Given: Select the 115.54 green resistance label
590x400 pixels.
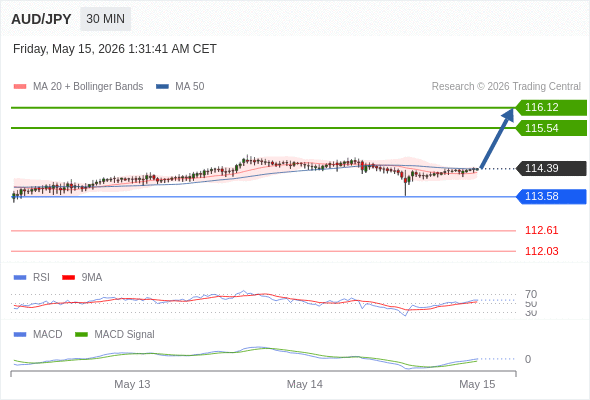Looking at the screenshot, I should (x=551, y=128).
